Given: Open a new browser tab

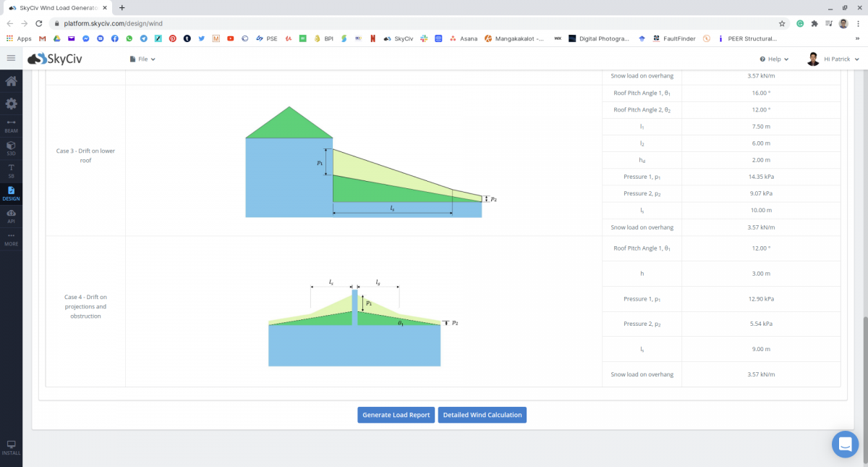Looking at the screenshot, I should click(x=122, y=7).
